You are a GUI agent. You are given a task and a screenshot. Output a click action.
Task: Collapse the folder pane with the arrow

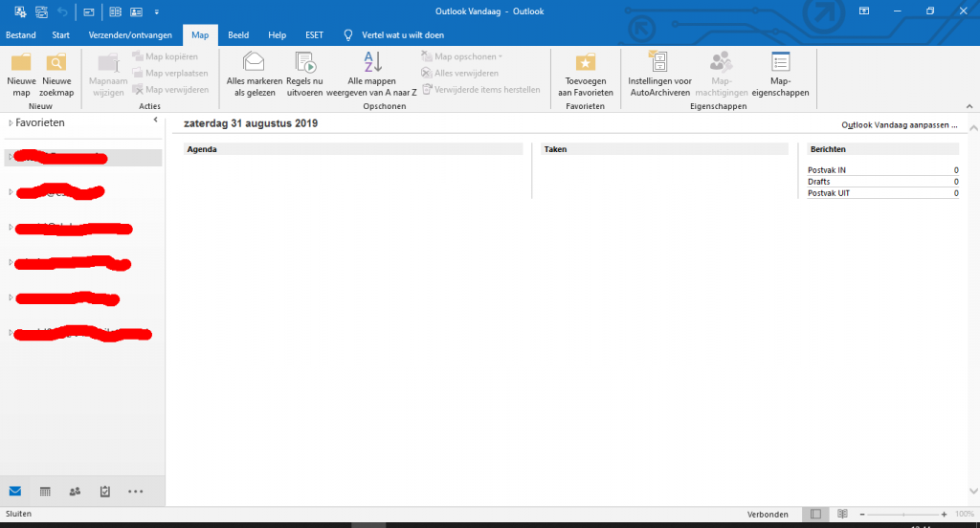(155, 120)
